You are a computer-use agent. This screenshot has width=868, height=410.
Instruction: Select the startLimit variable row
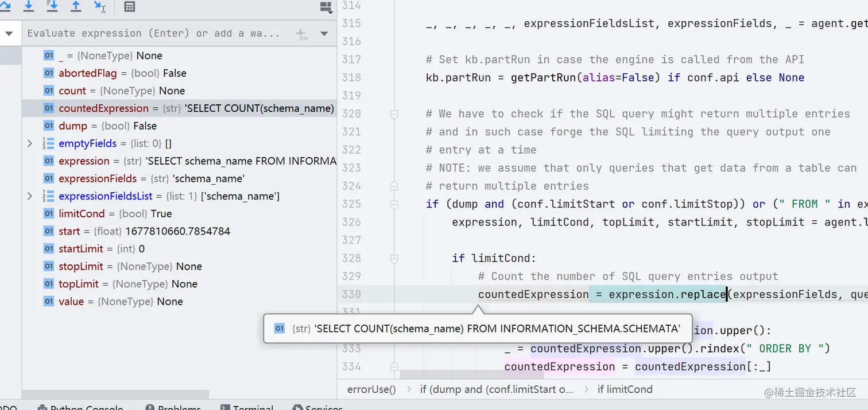pos(179,249)
